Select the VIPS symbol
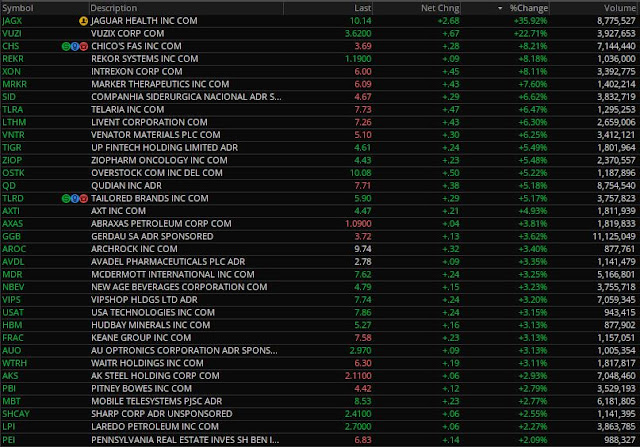 [11, 300]
